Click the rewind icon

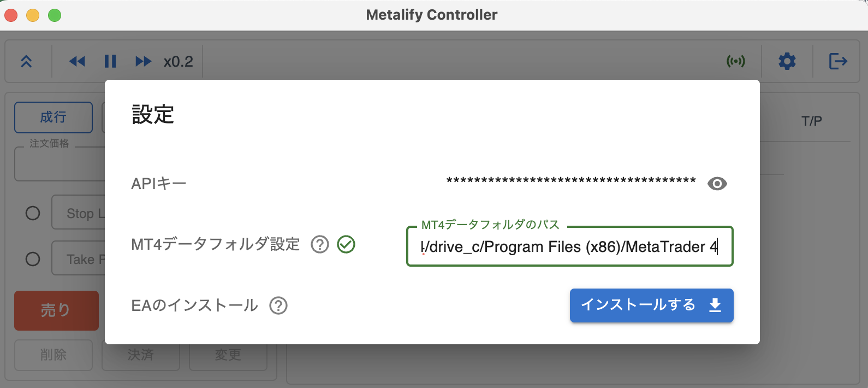pos(76,61)
